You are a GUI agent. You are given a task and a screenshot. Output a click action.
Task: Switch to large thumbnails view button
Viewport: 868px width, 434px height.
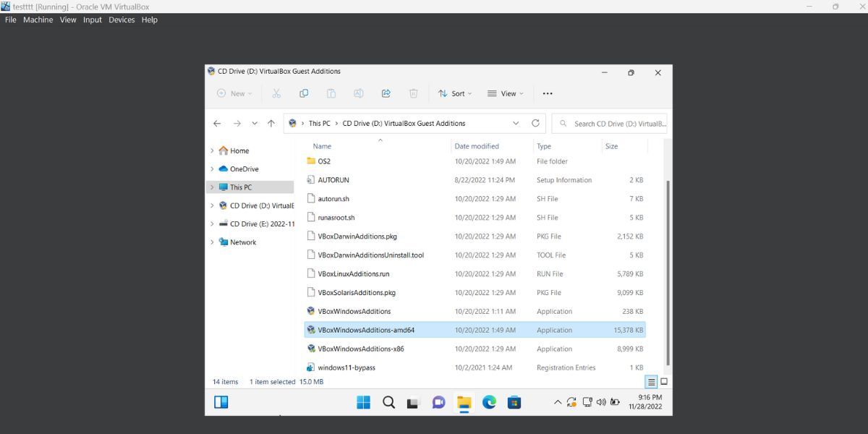(x=664, y=382)
